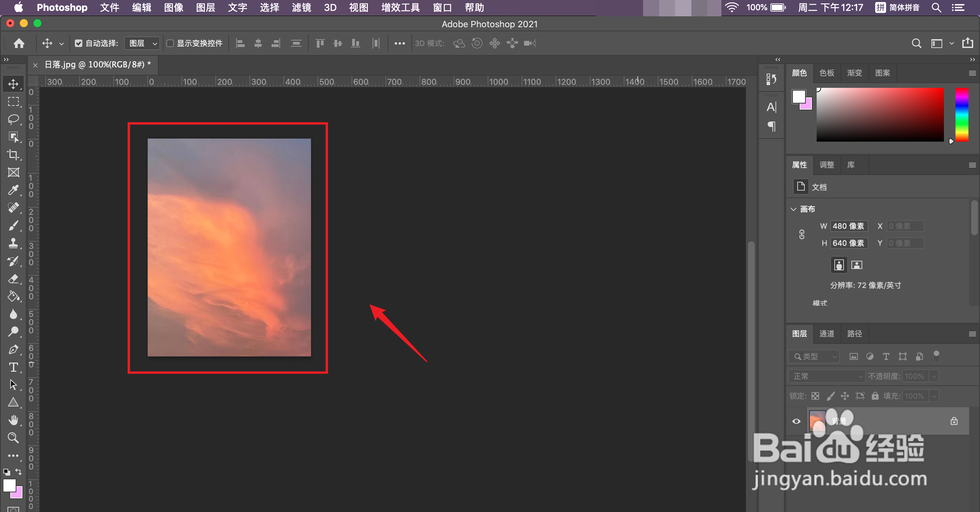Select the Pen tool
Image resolution: width=980 pixels, height=512 pixels.
pos(13,350)
